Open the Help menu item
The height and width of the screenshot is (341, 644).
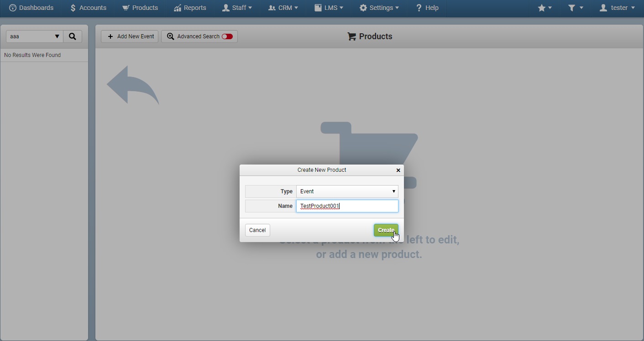click(427, 8)
